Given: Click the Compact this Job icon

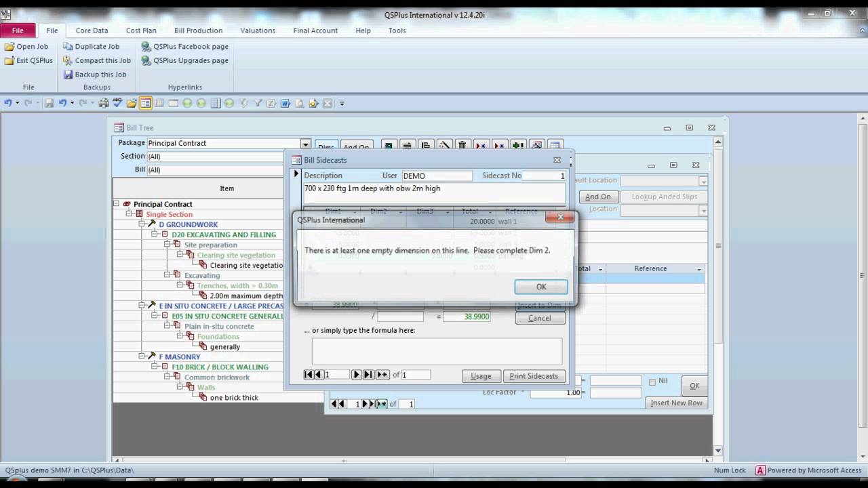Looking at the screenshot, I should pyautogui.click(x=68, y=60).
